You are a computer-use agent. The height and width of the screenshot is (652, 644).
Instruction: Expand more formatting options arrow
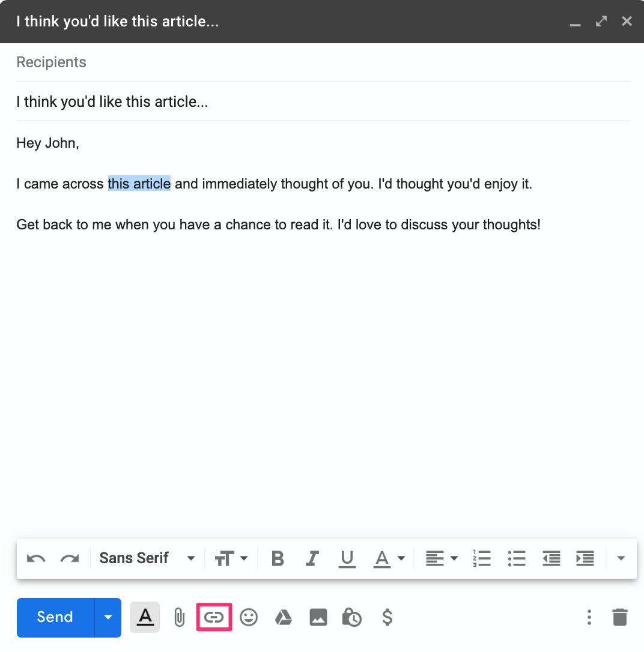(x=621, y=558)
